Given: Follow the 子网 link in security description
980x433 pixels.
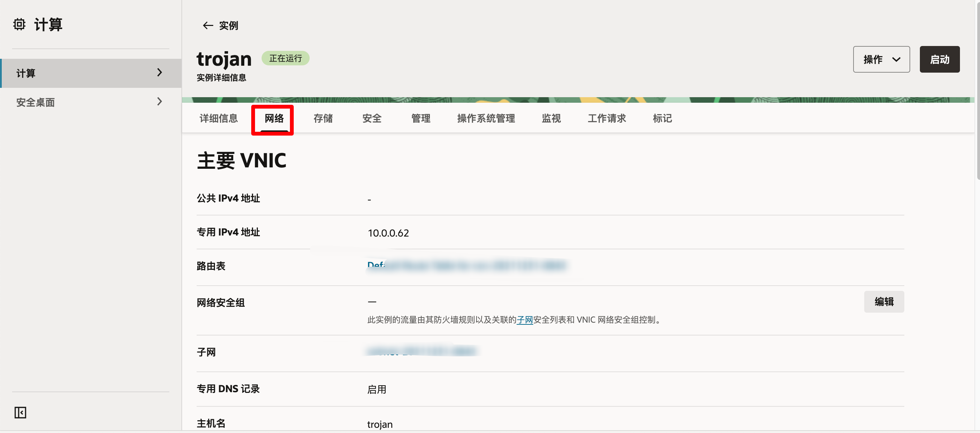Looking at the screenshot, I should tap(524, 320).
